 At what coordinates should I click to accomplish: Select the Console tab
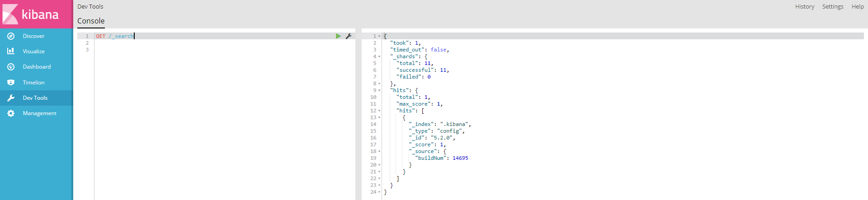(x=91, y=21)
